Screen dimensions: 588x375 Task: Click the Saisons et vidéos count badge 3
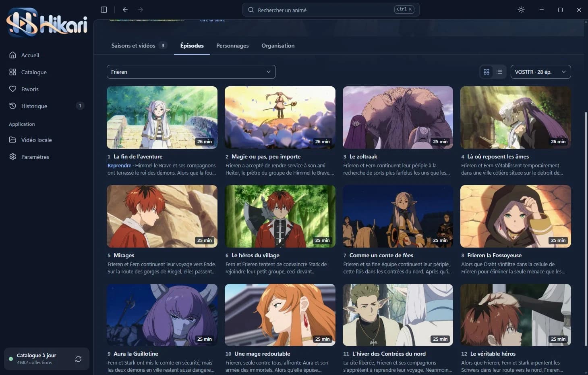pos(163,46)
